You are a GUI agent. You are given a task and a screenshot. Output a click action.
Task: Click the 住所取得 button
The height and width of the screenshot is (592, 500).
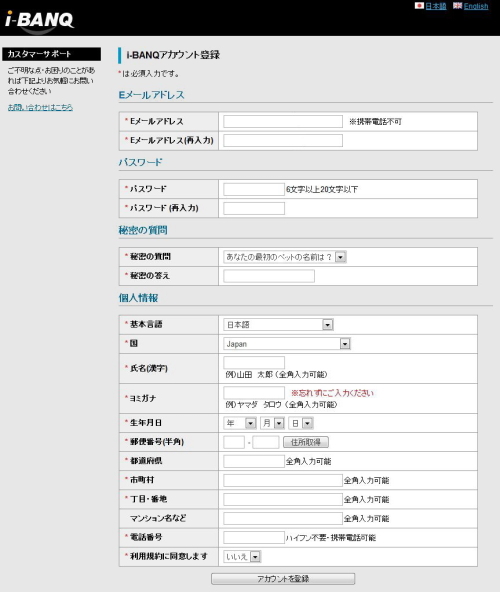[x=306, y=442]
